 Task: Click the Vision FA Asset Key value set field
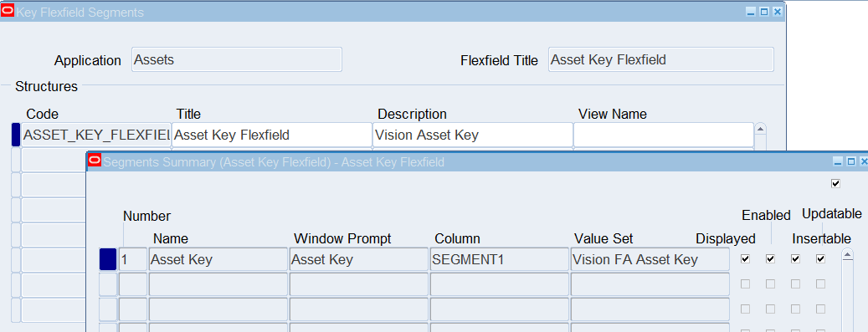tap(650, 259)
